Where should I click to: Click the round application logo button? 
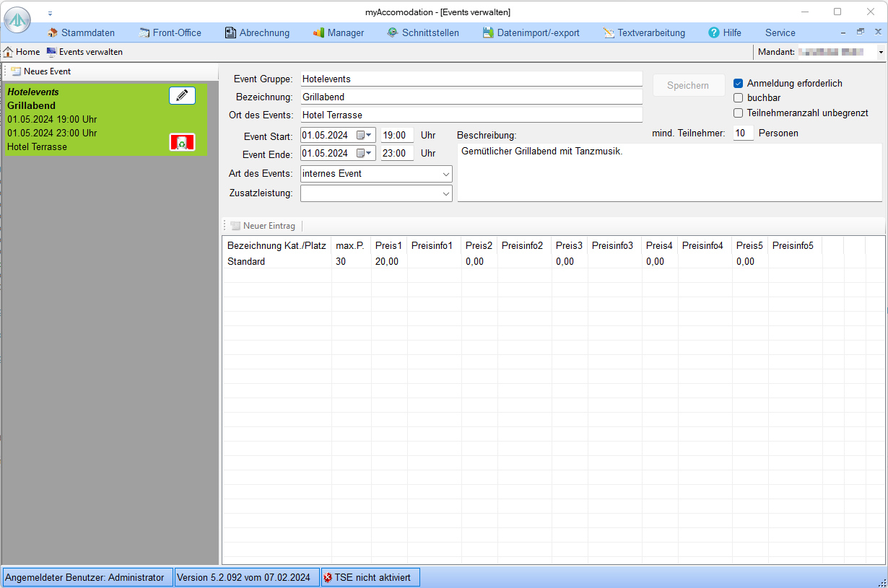[17, 19]
